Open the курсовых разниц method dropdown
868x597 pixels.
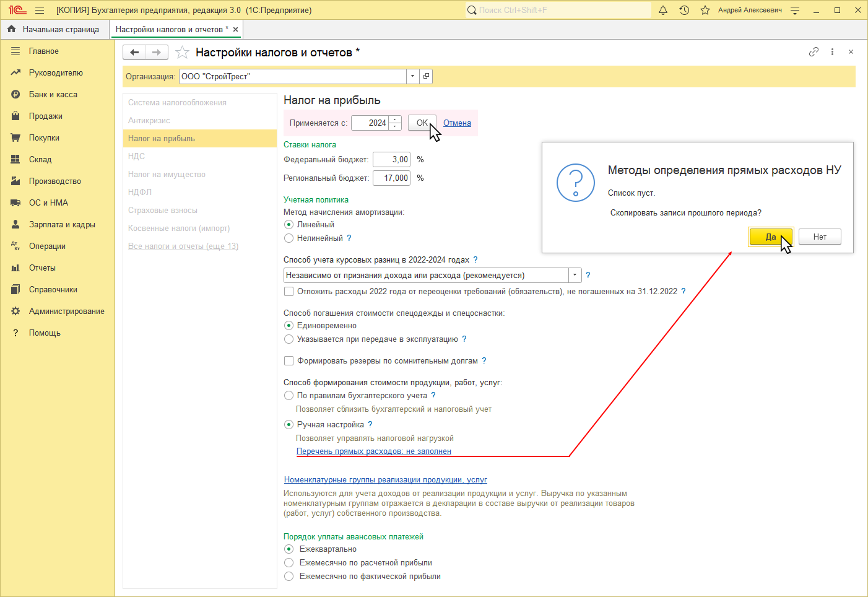(575, 275)
